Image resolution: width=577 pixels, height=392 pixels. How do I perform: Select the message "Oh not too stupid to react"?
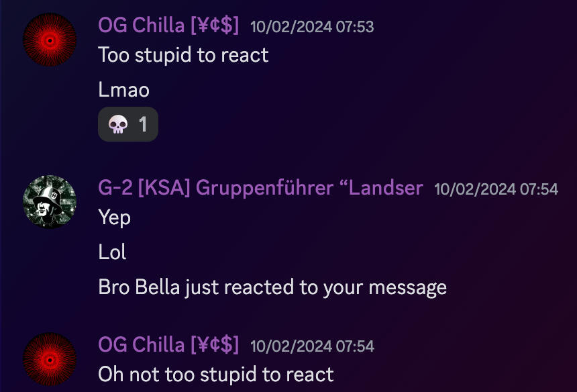point(216,375)
